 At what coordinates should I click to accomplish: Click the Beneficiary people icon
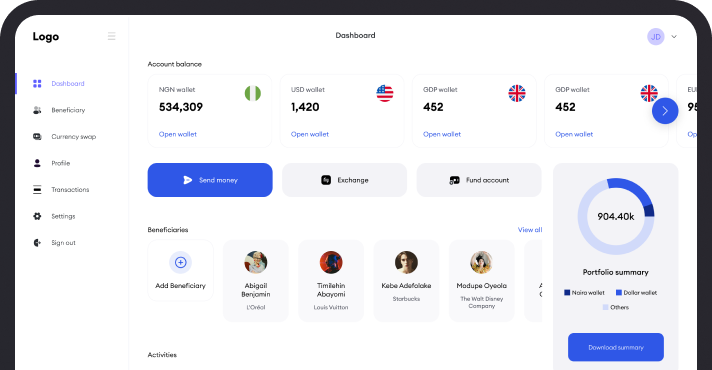[37, 110]
